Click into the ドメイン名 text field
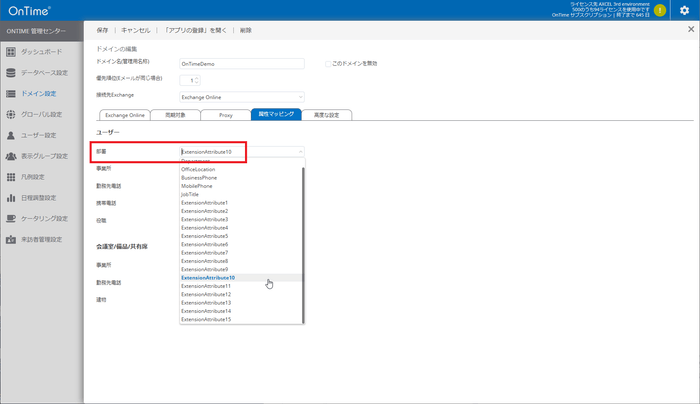This screenshot has height=404, width=700. coord(240,63)
